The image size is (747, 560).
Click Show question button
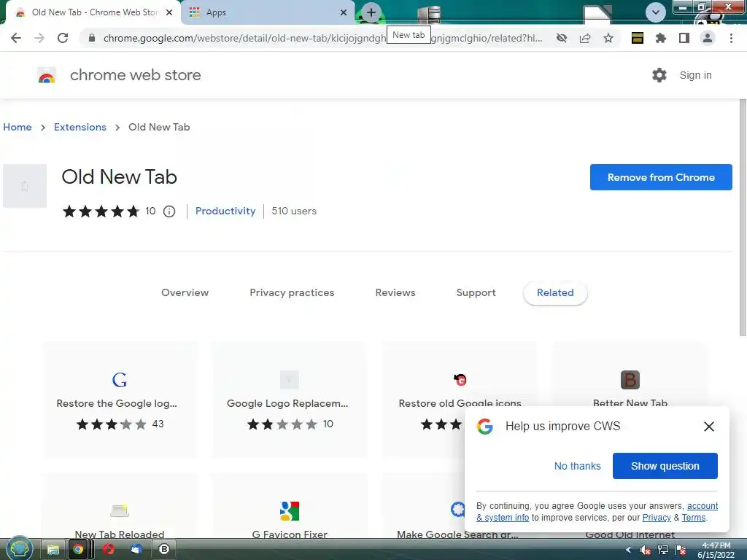665,466
